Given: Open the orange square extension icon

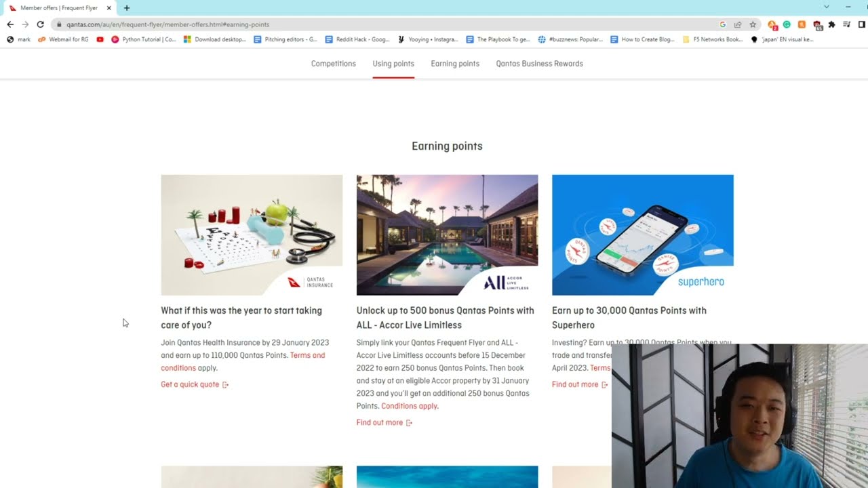Looking at the screenshot, I should tap(802, 24).
